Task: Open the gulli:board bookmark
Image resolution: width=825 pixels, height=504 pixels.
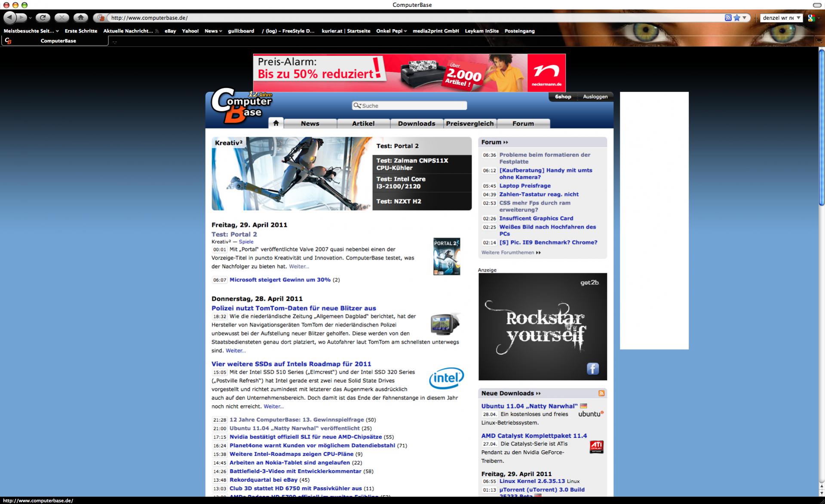Action: (241, 31)
